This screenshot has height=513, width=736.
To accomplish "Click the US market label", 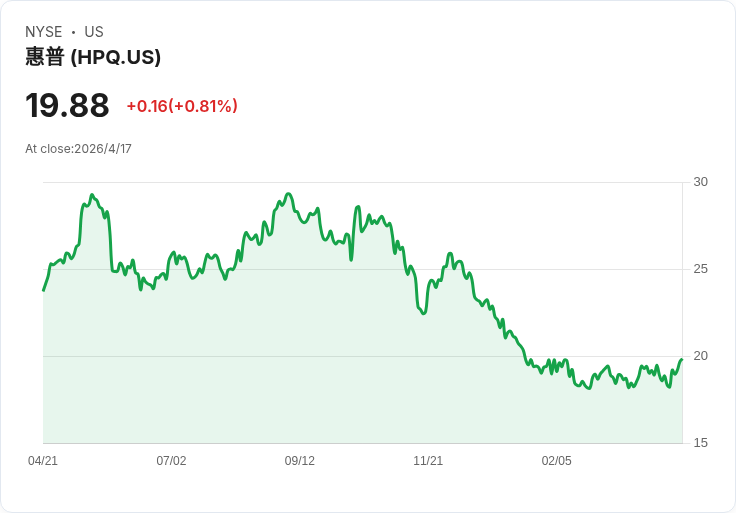I will tap(94, 32).
